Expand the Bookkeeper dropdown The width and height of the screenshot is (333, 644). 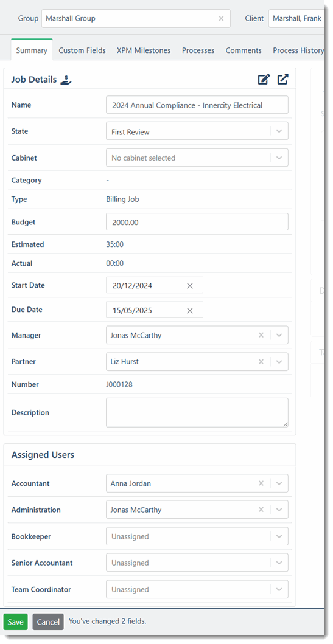point(279,536)
